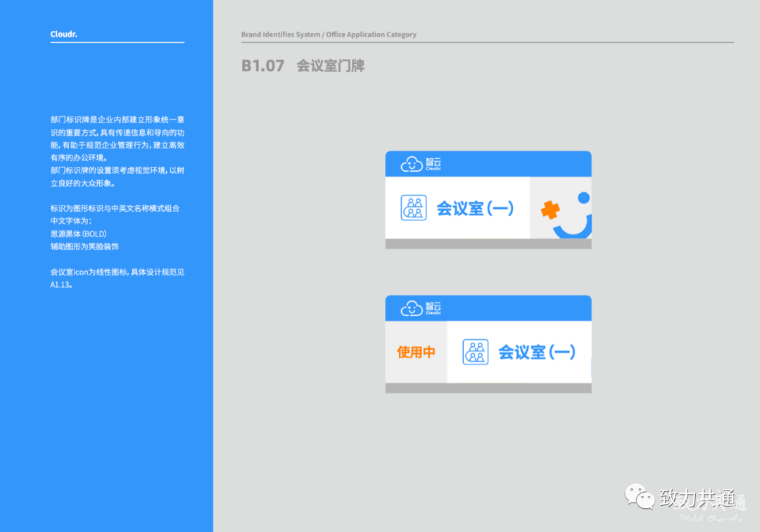
Task: Click the gray base strip of lower sign
Action: point(488,388)
